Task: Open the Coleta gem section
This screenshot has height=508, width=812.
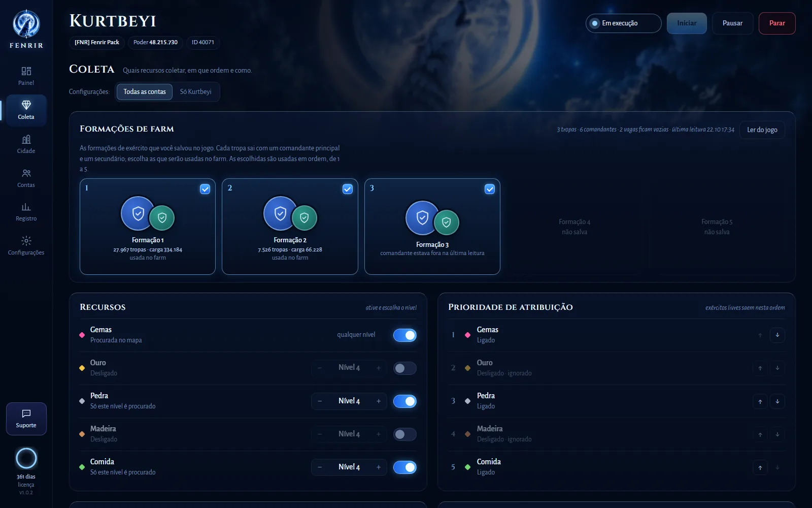Action: 26,110
